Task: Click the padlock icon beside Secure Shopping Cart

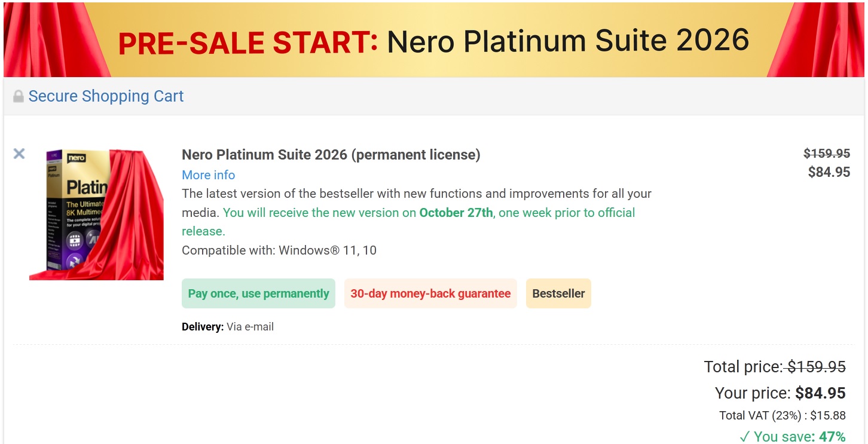Action: point(17,96)
